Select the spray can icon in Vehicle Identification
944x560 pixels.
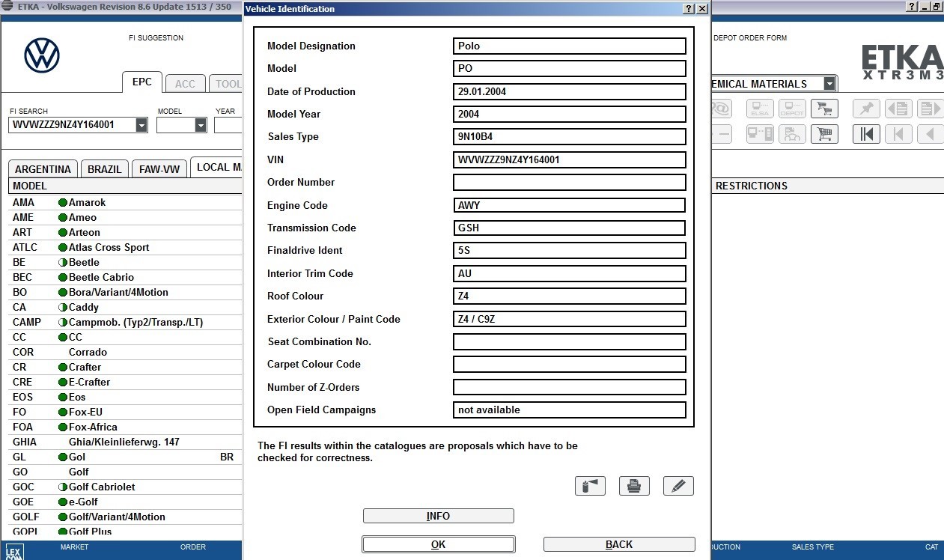(x=590, y=485)
